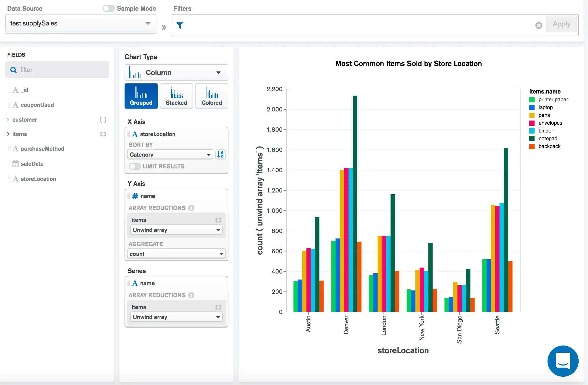Select the Colored column chart icon
This screenshot has width=588, height=385.
211,95
